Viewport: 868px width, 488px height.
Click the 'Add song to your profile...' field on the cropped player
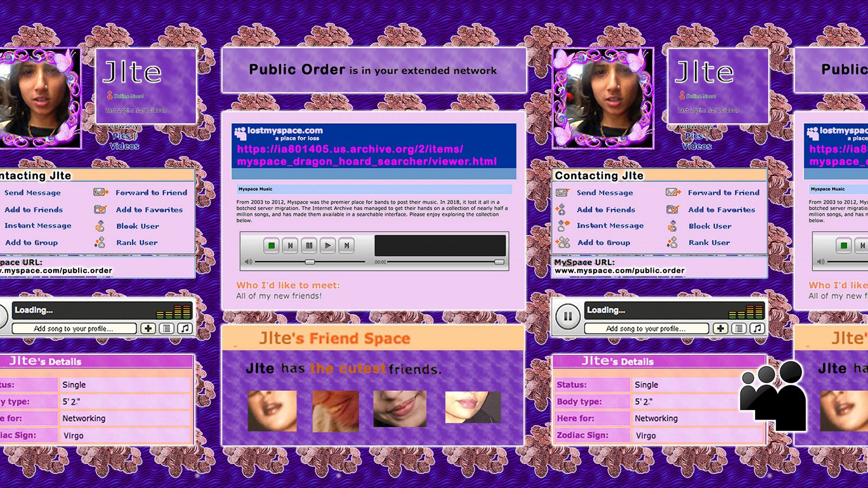[74, 328]
